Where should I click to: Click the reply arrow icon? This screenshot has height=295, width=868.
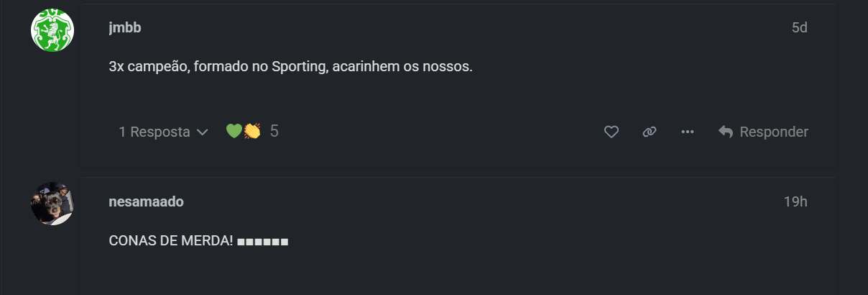[x=726, y=132]
